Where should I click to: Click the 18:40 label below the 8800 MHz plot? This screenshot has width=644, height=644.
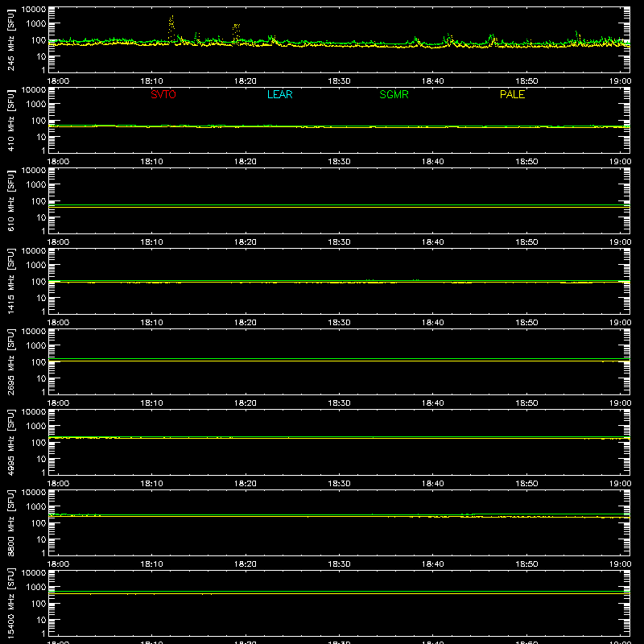click(x=433, y=564)
